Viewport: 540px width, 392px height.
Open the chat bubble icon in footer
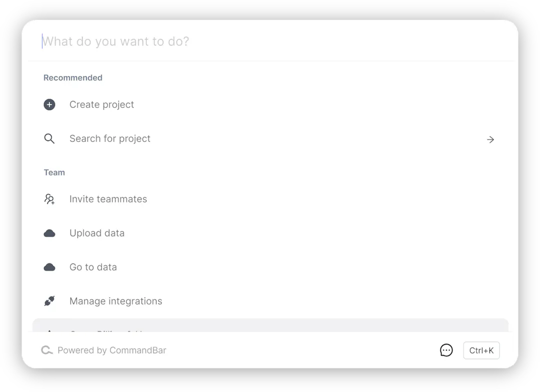(x=446, y=350)
